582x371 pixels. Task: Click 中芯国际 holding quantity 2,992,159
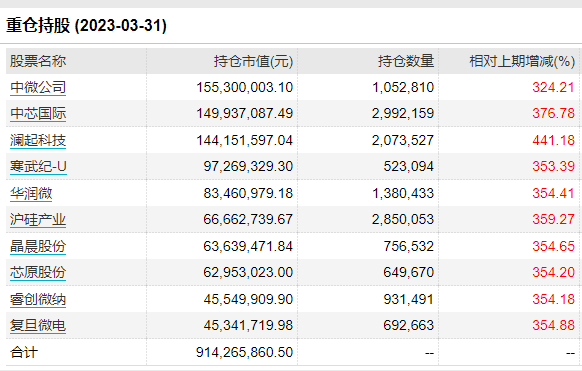403,113
